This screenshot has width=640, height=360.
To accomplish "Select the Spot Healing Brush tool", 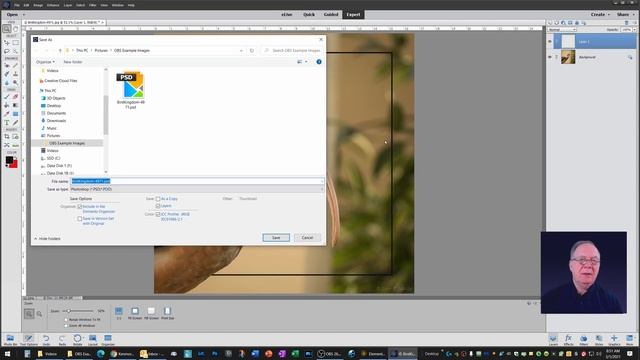I will [x=16, y=65].
